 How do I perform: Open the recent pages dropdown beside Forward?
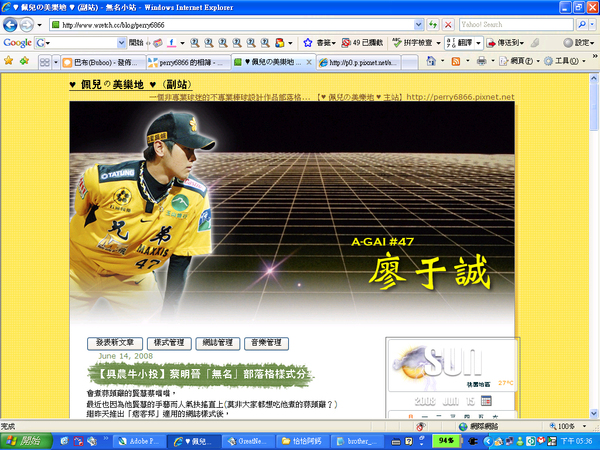click(x=39, y=25)
